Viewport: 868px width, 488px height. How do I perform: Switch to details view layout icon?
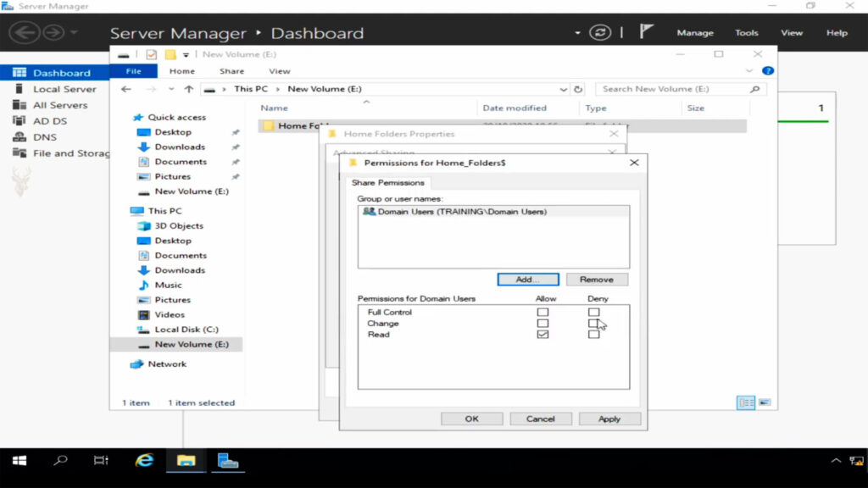click(x=746, y=402)
